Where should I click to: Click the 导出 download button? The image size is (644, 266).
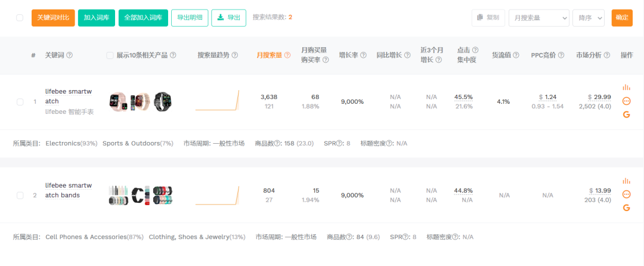[229, 18]
